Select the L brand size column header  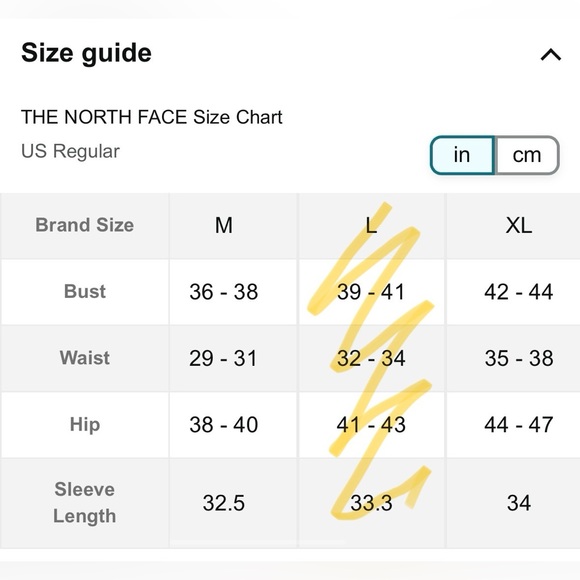pos(371,225)
